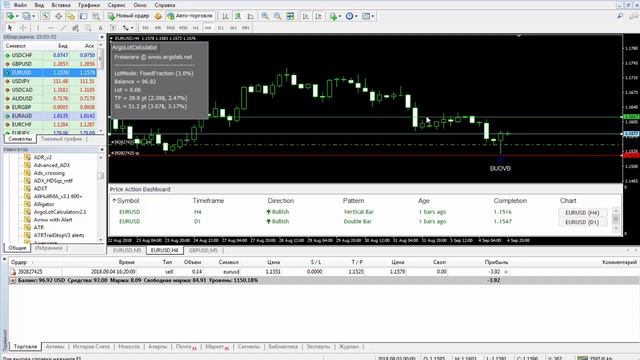Image resolution: width=640 pixels, height=360 pixels.
Task: Open the Indicators list dropdown icon
Action: click(335, 16)
